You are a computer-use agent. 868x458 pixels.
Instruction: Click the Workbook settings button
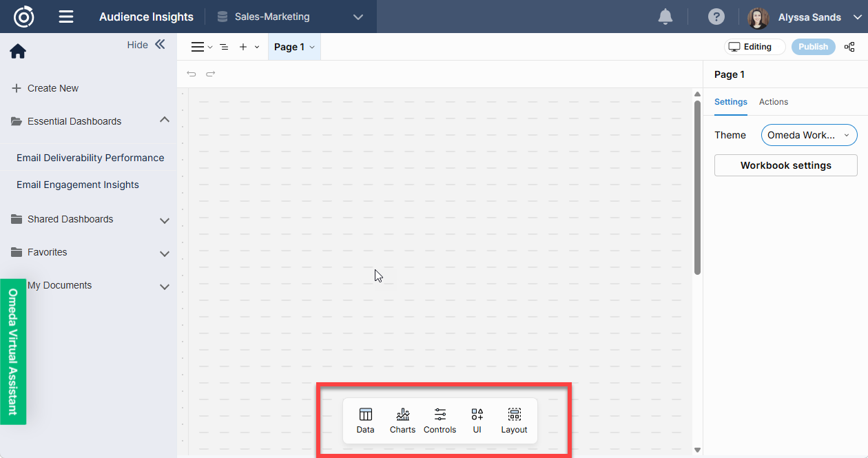click(x=785, y=165)
